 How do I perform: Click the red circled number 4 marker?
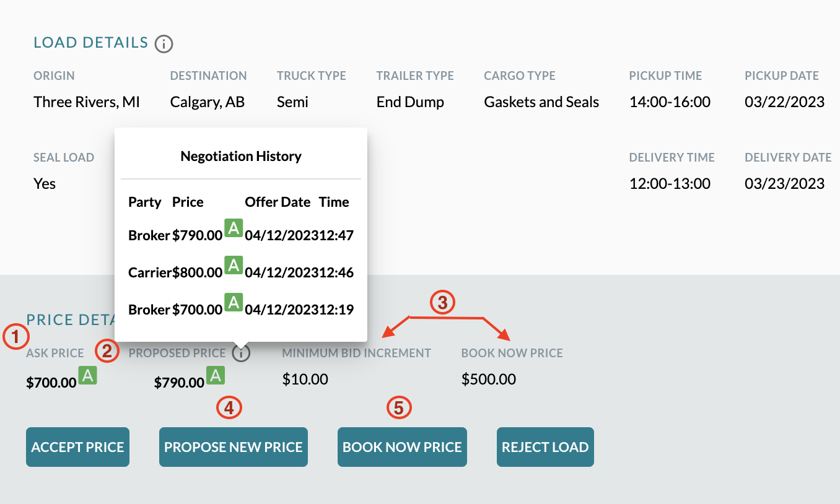click(x=229, y=407)
